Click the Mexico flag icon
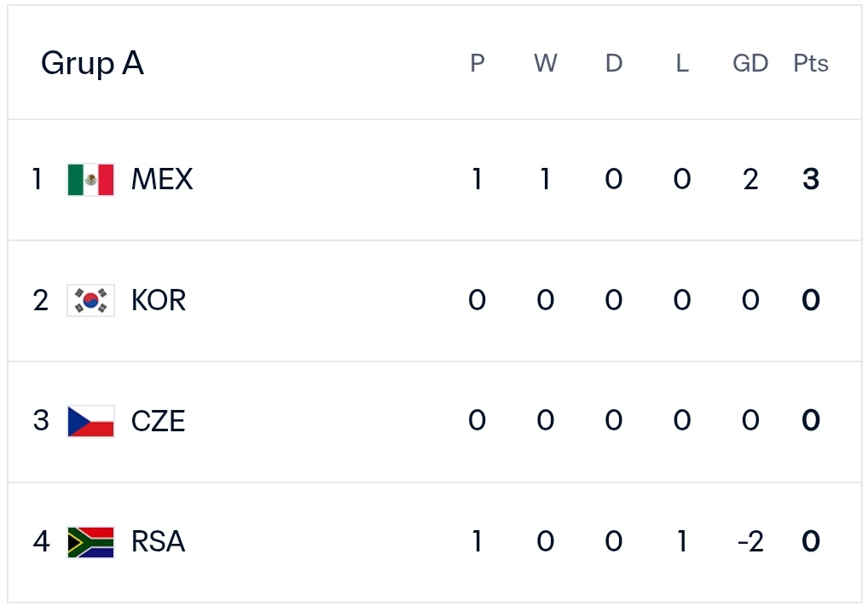This screenshot has height=606, width=868. 90,180
